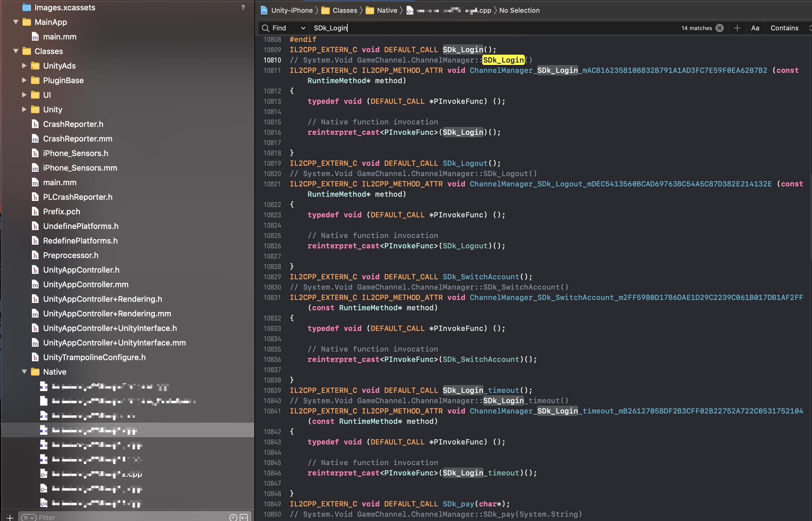Click the MainApp folder icon

[27, 22]
